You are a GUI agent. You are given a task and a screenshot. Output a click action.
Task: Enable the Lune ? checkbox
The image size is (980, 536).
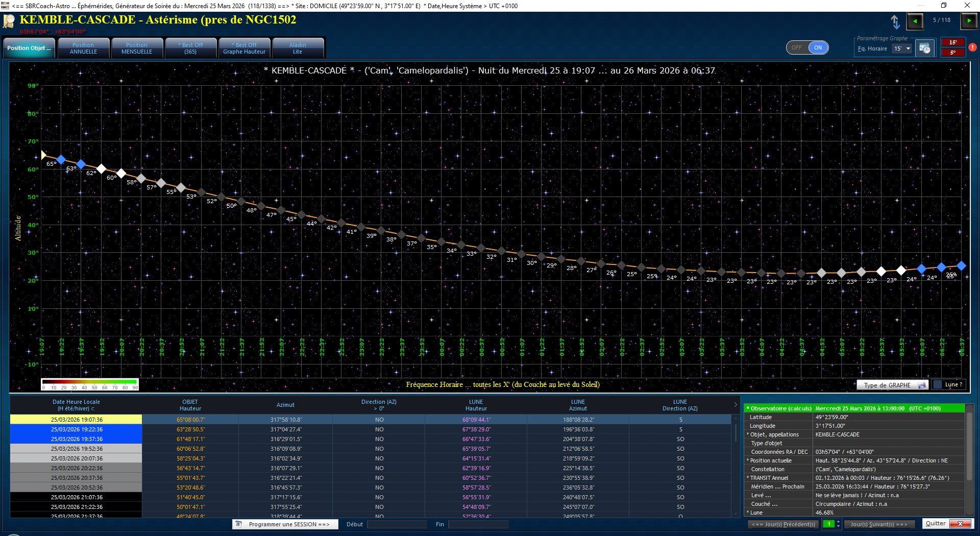click(938, 385)
